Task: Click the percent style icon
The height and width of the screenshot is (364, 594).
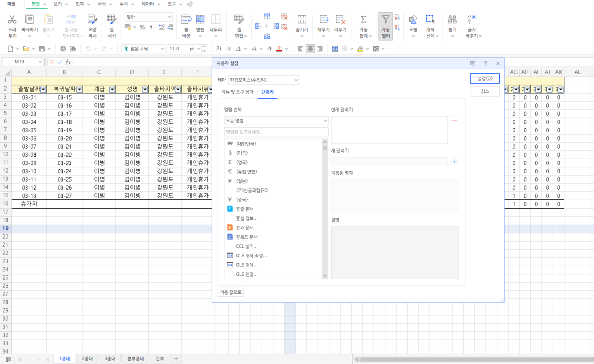Action: tap(142, 27)
